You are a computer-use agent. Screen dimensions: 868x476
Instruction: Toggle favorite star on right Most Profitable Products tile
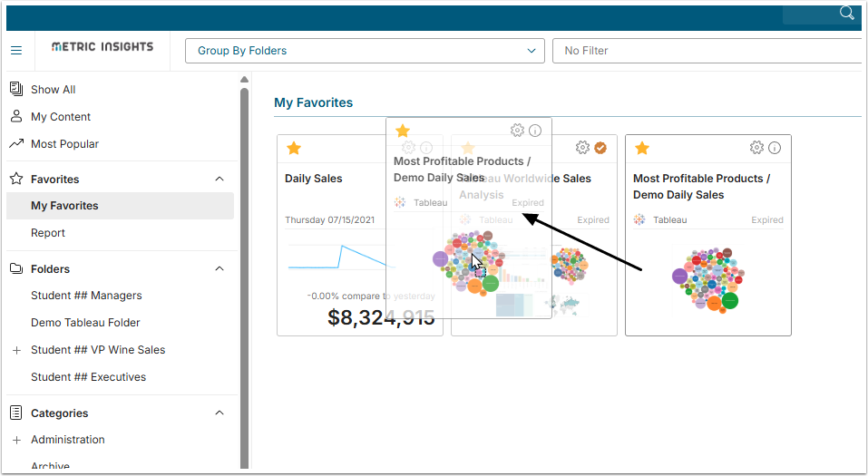(x=642, y=148)
